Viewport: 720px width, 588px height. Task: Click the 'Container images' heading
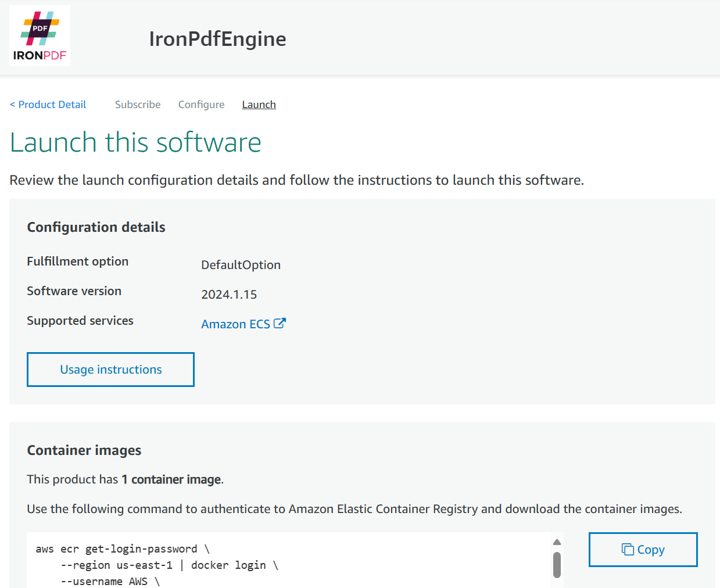[x=84, y=450]
